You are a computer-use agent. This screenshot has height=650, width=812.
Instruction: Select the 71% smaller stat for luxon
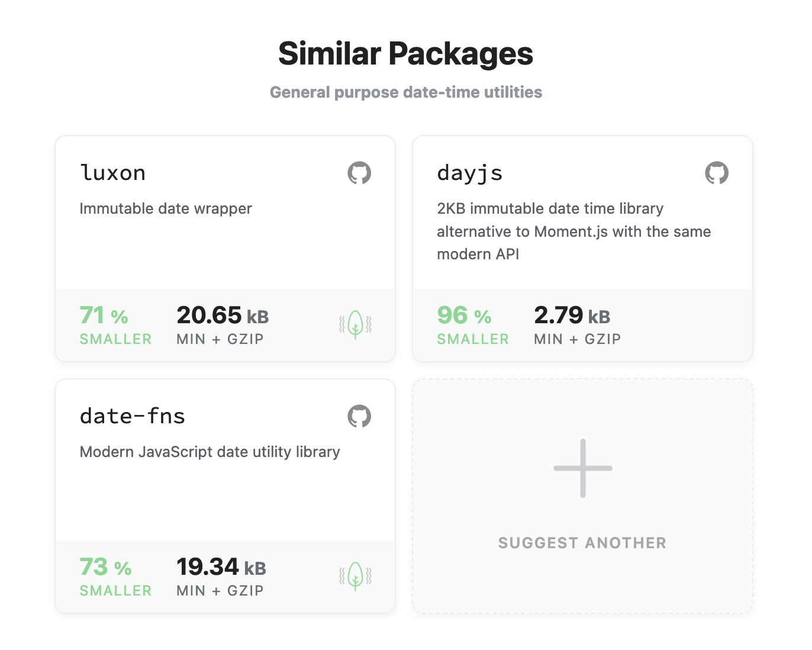104,316
